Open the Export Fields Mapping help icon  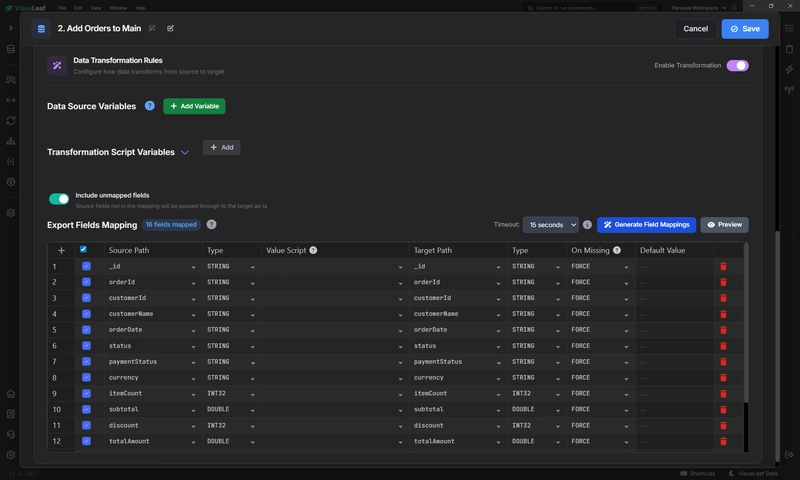click(x=211, y=224)
